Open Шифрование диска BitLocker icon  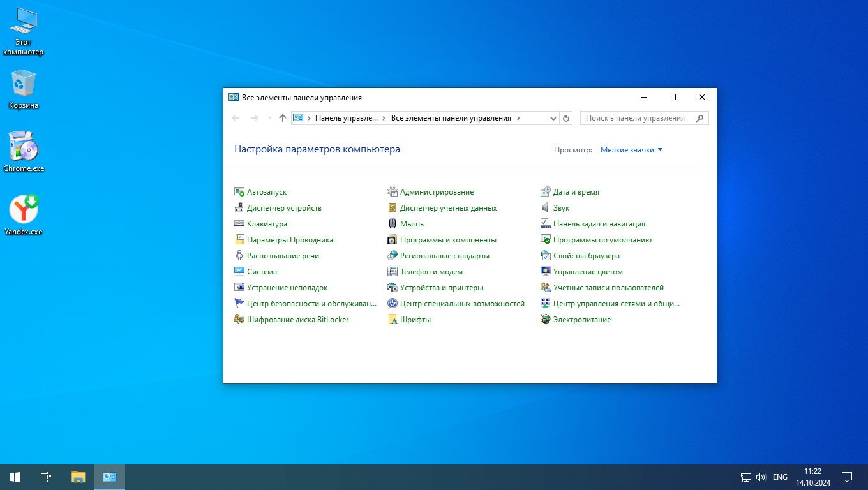[x=239, y=320]
